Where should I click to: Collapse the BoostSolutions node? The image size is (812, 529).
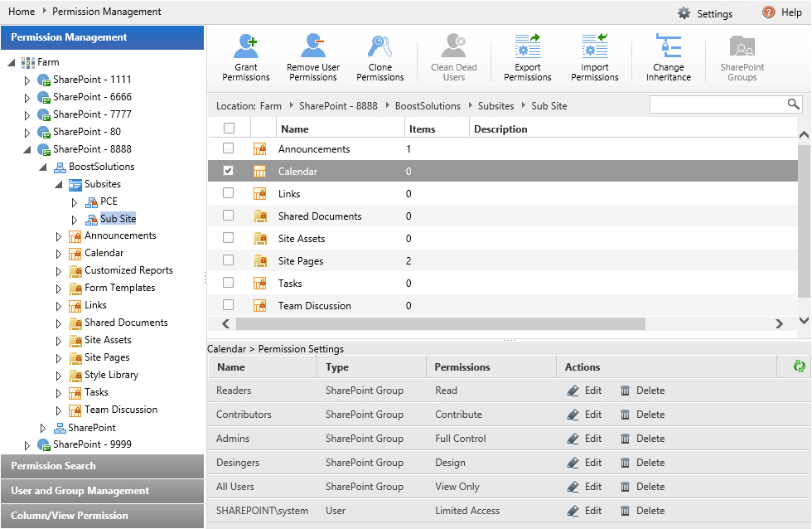pos(43,167)
